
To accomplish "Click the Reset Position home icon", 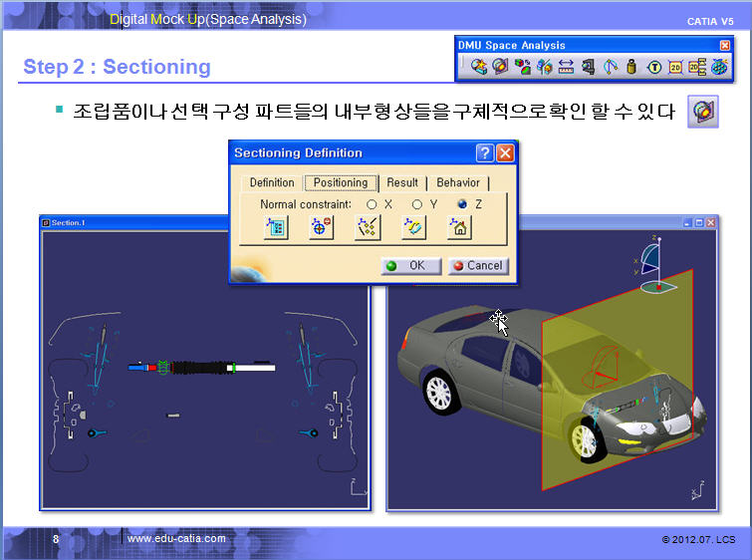I will 458,227.
